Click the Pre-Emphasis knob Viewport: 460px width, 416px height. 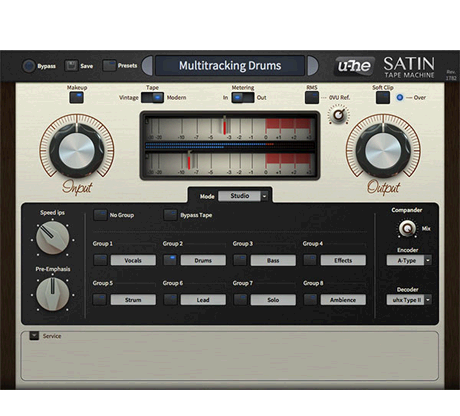52,294
